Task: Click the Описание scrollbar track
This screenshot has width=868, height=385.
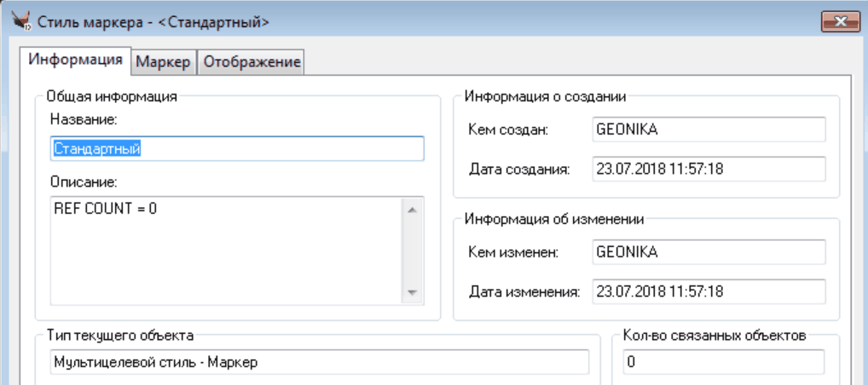Action: (412, 250)
